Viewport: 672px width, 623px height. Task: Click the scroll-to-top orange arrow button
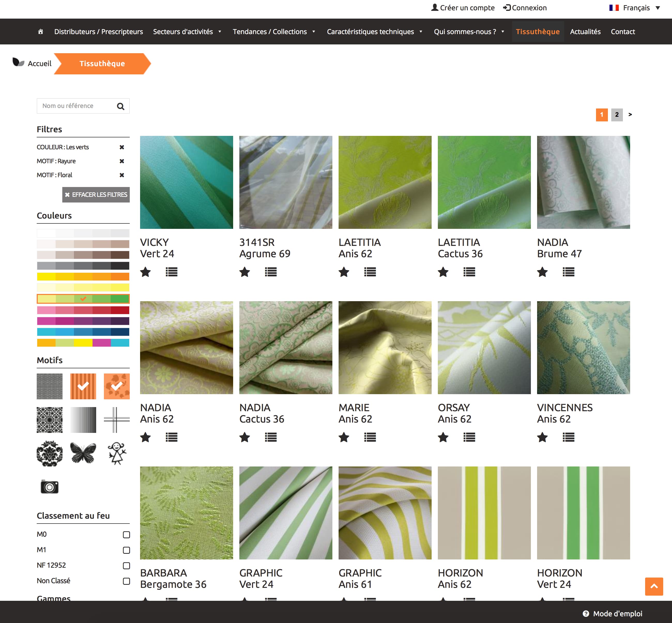click(x=654, y=586)
